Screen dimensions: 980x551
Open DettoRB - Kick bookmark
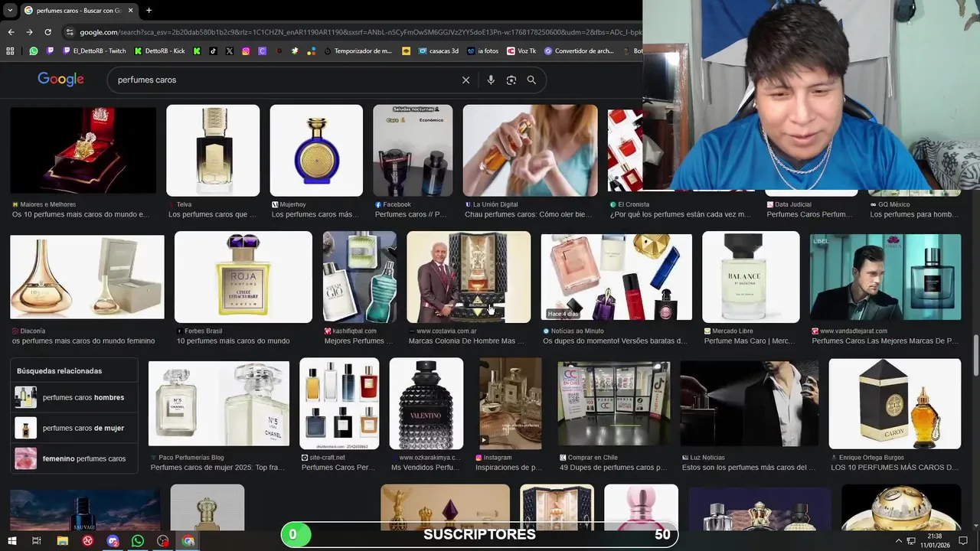point(159,51)
